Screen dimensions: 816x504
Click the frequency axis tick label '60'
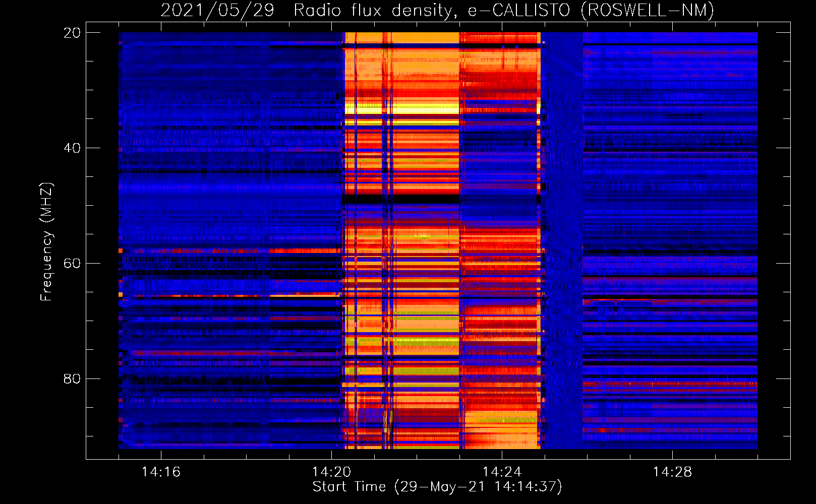pyautogui.click(x=72, y=264)
